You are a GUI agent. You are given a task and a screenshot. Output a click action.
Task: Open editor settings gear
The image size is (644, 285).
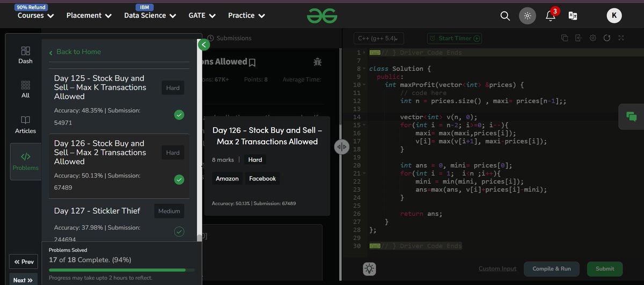pos(593,38)
